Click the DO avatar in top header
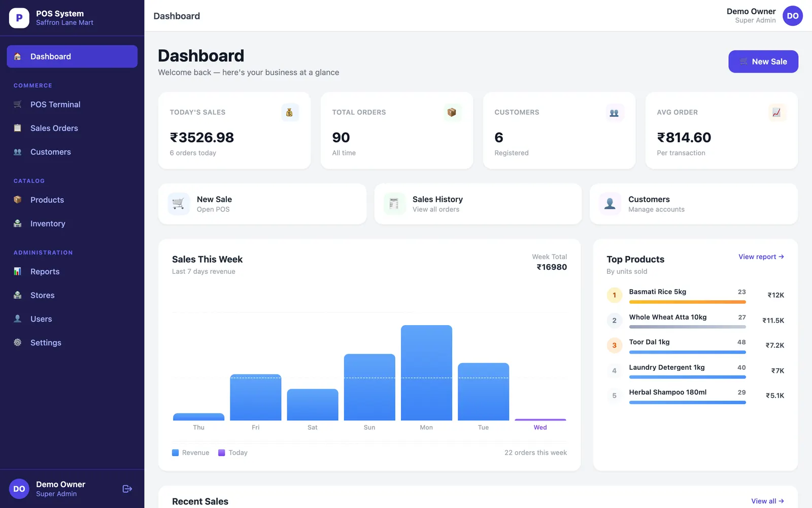 click(x=792, y=16)
